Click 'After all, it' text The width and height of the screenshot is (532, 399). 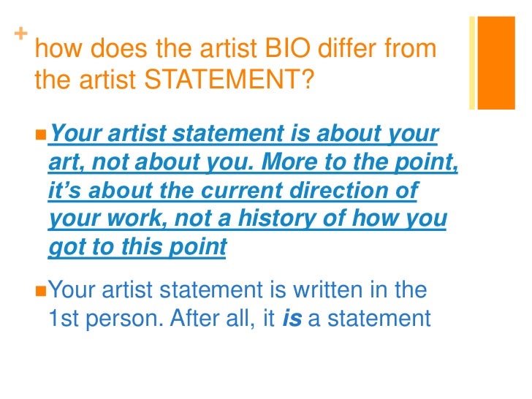(x=222, y=319)
